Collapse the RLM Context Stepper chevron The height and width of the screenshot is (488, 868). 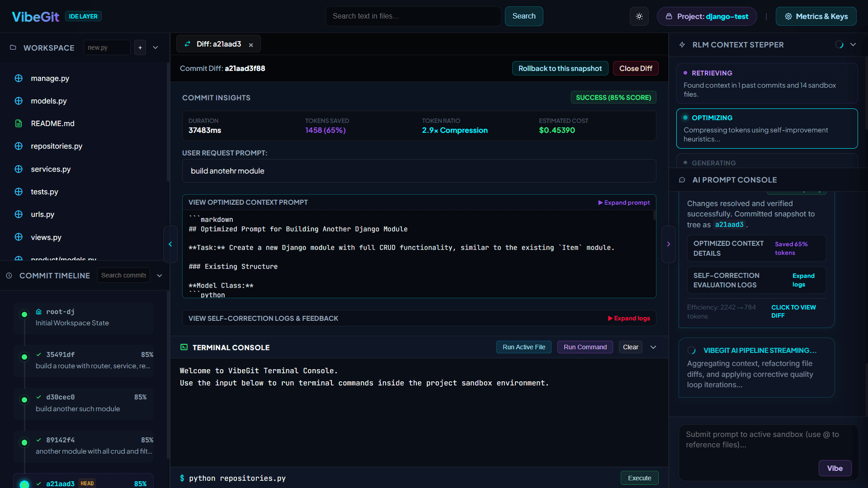[853, 45]
